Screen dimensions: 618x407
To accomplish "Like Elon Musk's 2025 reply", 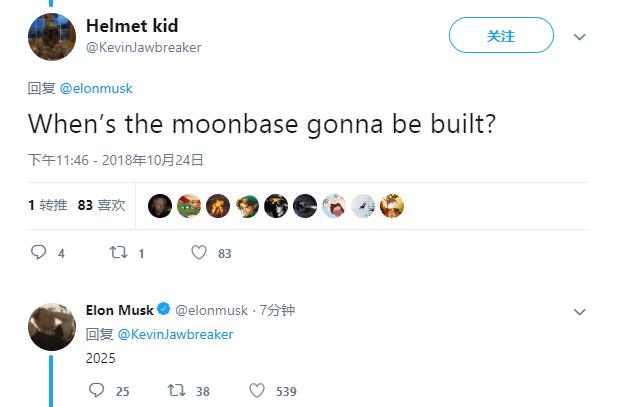I will click(256, 391).
